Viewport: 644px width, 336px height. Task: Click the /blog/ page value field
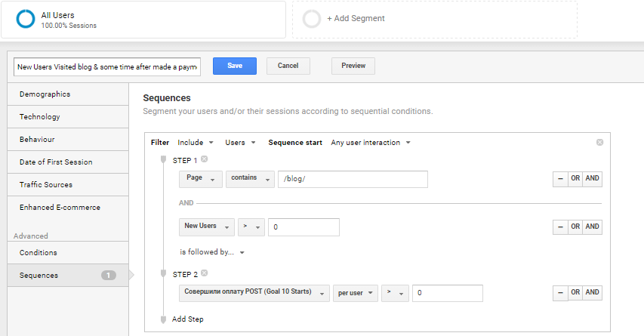pos(353,180)
